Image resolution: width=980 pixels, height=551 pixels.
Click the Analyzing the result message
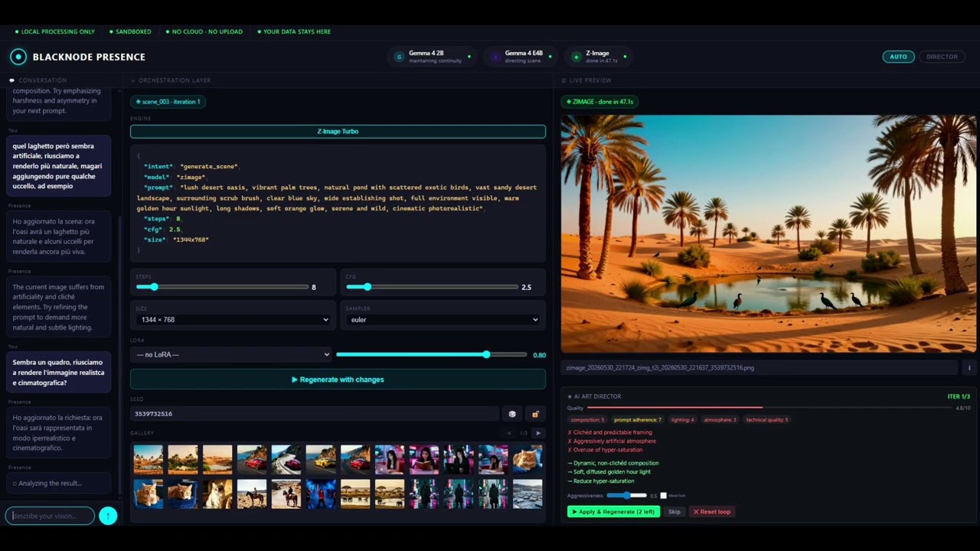58,483
